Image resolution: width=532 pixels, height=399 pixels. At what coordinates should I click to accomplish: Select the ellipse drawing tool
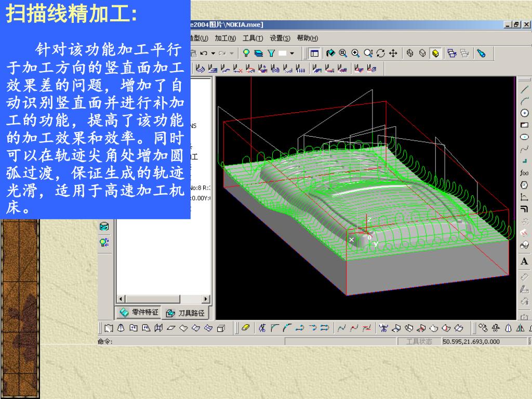(525, 137)
